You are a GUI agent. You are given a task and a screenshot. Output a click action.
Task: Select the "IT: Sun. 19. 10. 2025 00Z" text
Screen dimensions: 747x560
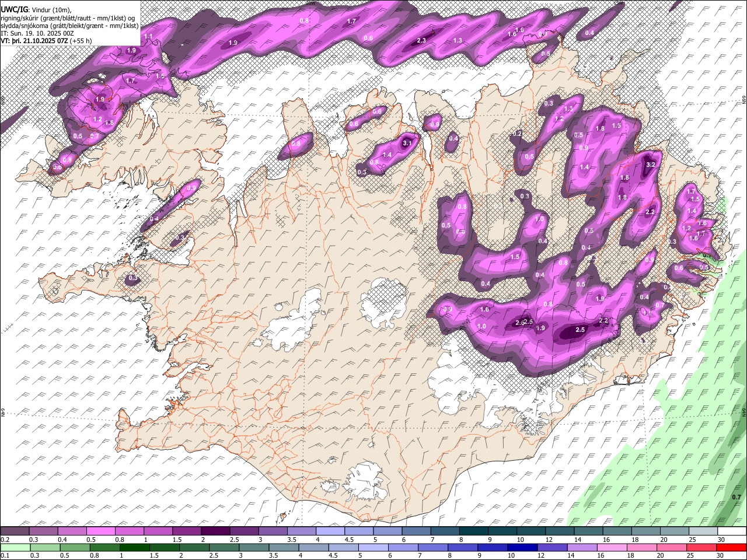(x=37, y=33)
